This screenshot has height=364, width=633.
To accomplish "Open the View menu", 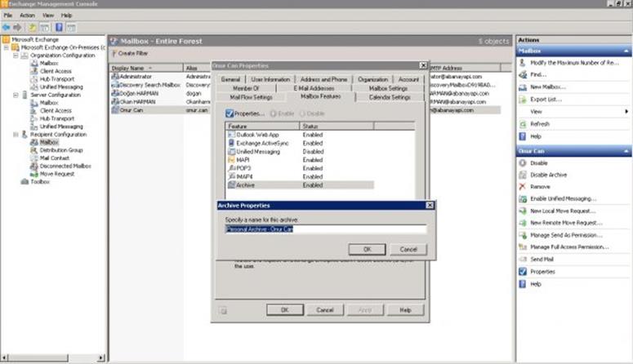I will 48,16.
